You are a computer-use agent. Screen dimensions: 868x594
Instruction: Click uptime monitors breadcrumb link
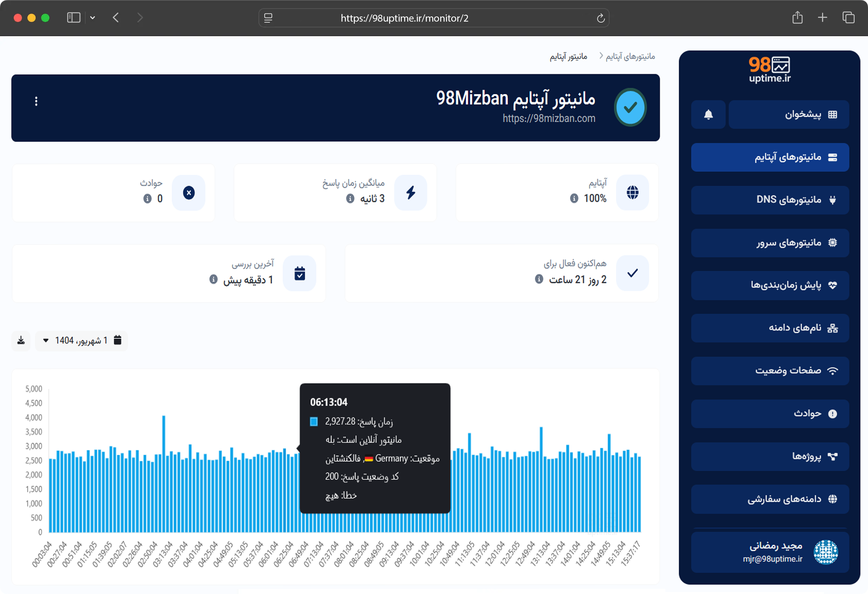[630, 56]
